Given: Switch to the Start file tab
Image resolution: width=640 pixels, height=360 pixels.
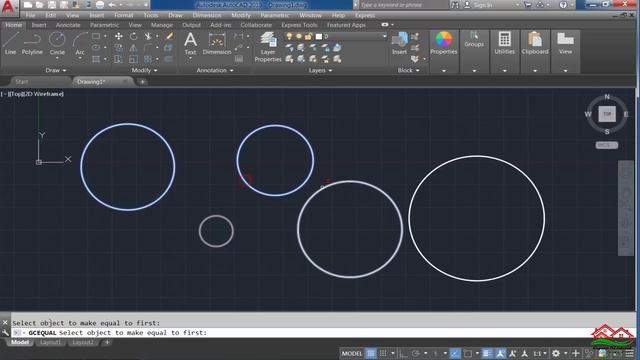Looking at the screenshot, I should tap(22, 82).
